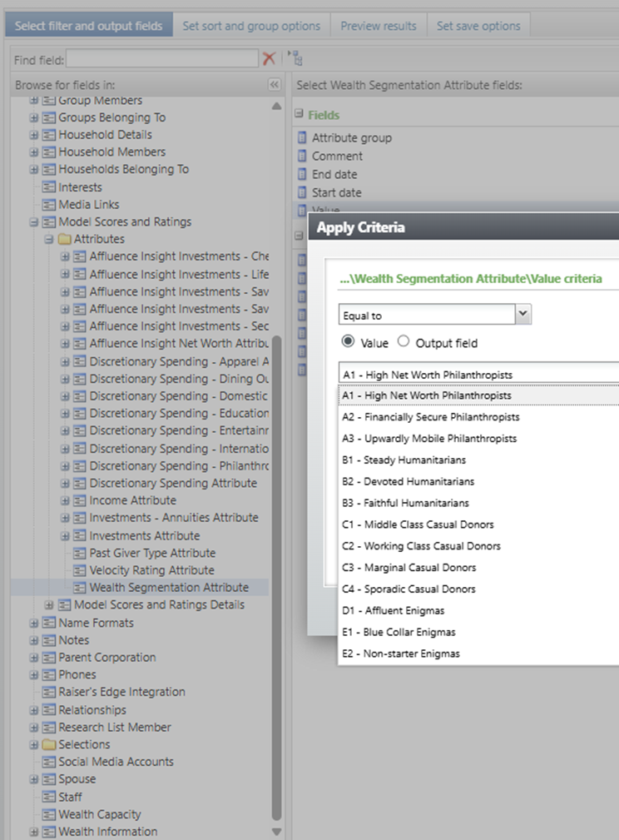Select Households Belonging To tree row
This screenshot has height=840, width=619.
click(124, 169)
